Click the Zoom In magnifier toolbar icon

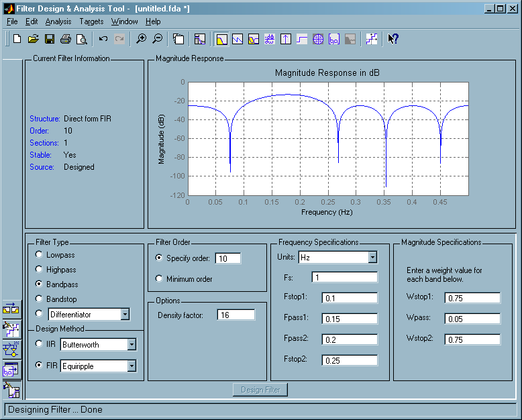click(x=141, y=39)
